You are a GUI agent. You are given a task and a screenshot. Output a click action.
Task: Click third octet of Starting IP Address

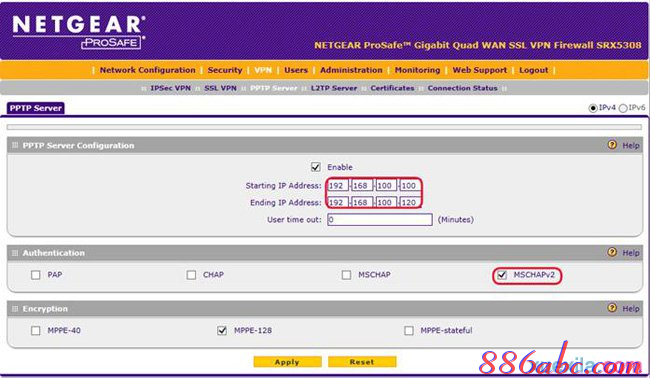(386, 186)
